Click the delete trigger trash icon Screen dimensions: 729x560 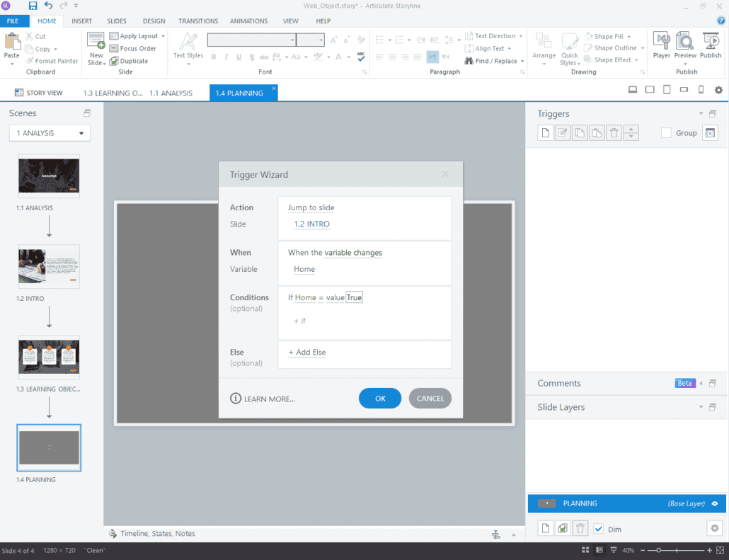click(x=614, y=132)
